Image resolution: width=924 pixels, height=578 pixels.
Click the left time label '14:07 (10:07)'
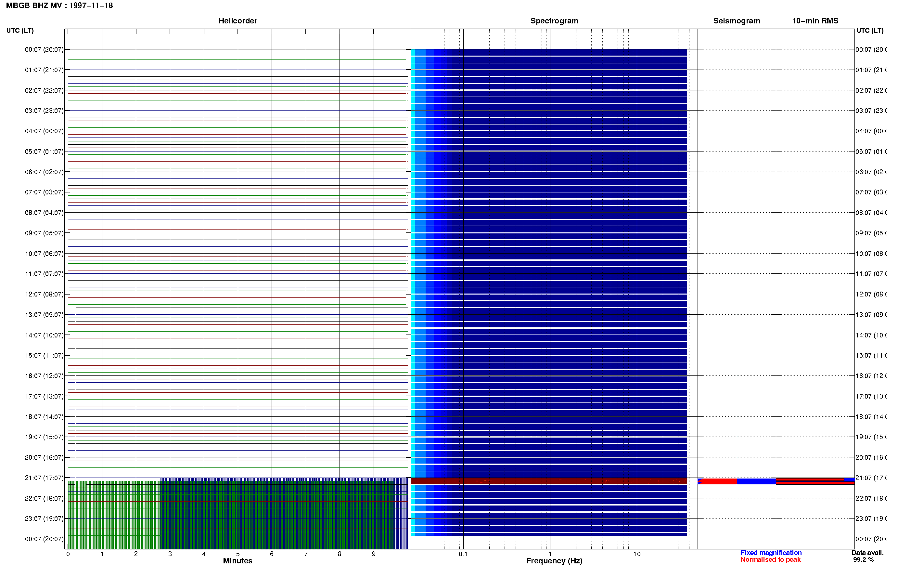(44, 335)
